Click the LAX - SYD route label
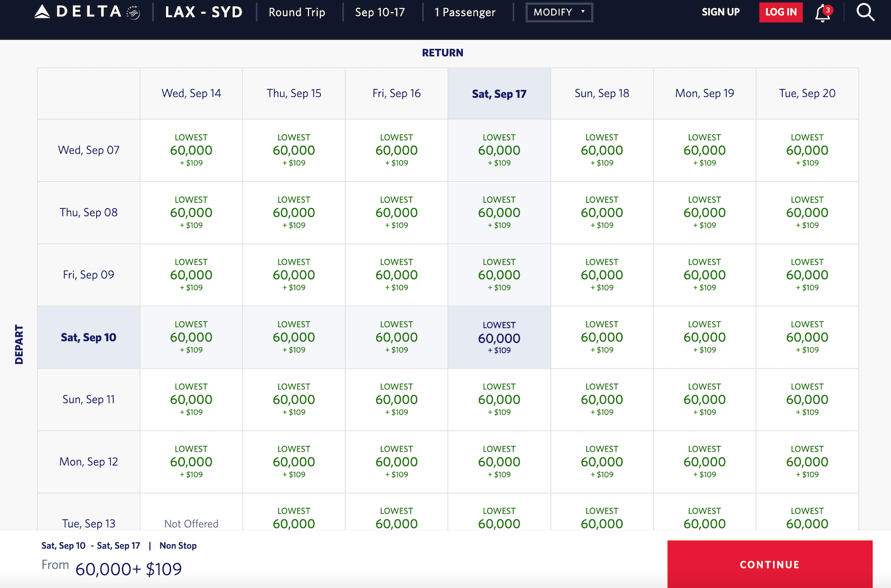 203,12
